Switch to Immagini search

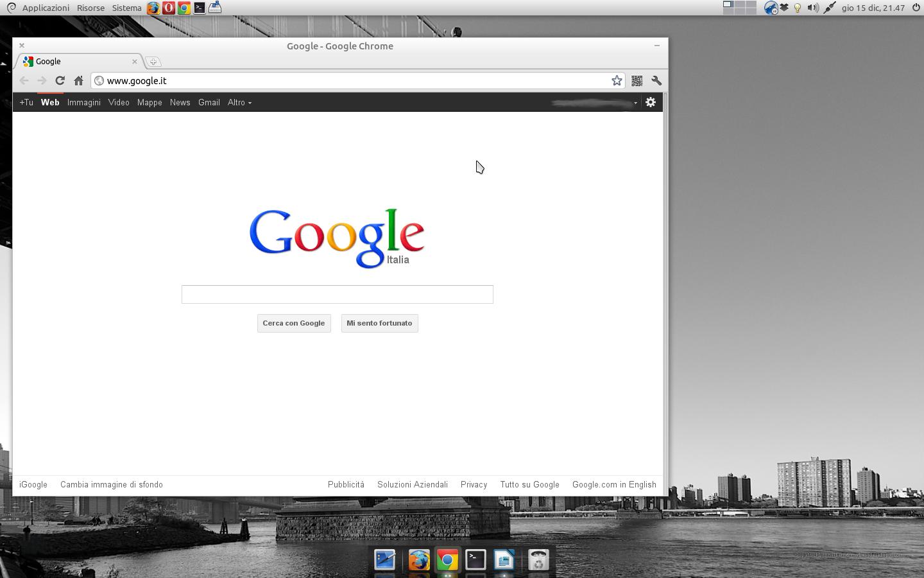(x=84, y=103)
